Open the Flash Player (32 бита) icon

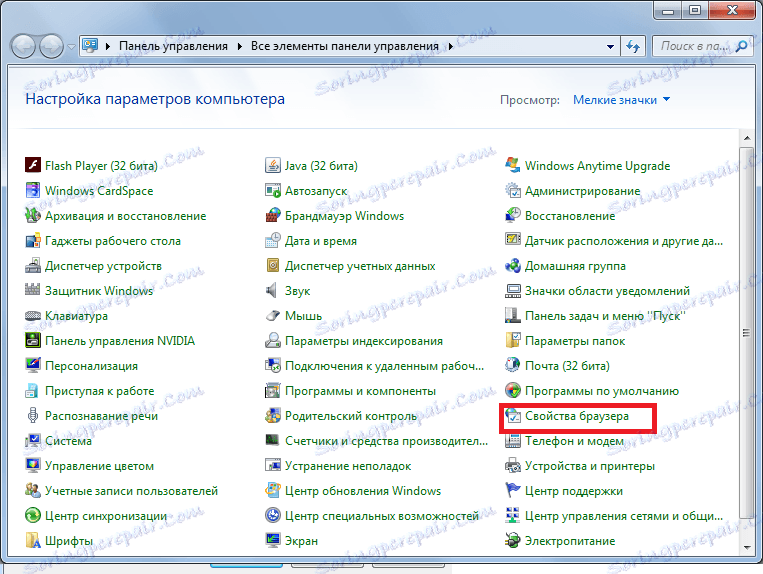(33, 165)
